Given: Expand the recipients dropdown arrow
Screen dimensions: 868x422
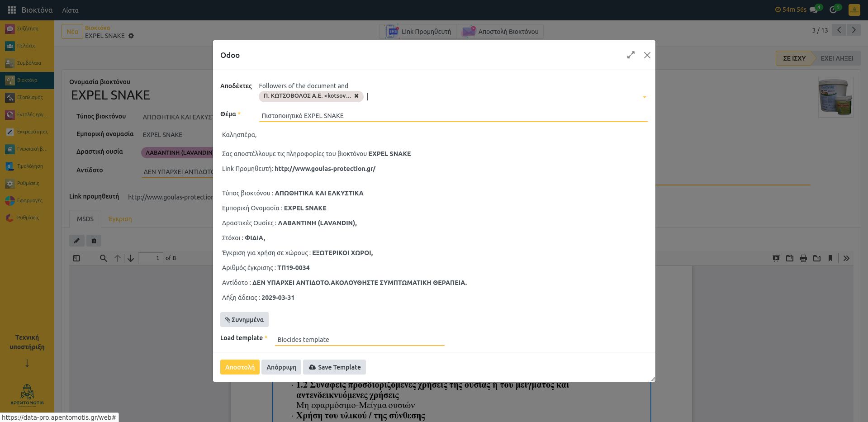Looking at the screenshot, I should 644,97.
